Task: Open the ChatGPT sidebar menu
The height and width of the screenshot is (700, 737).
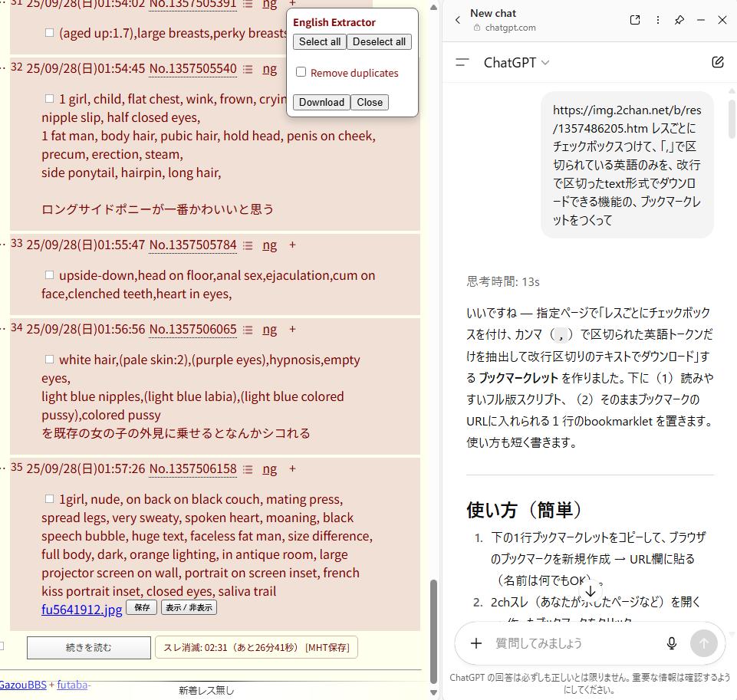Action: [x=462, y=63]
